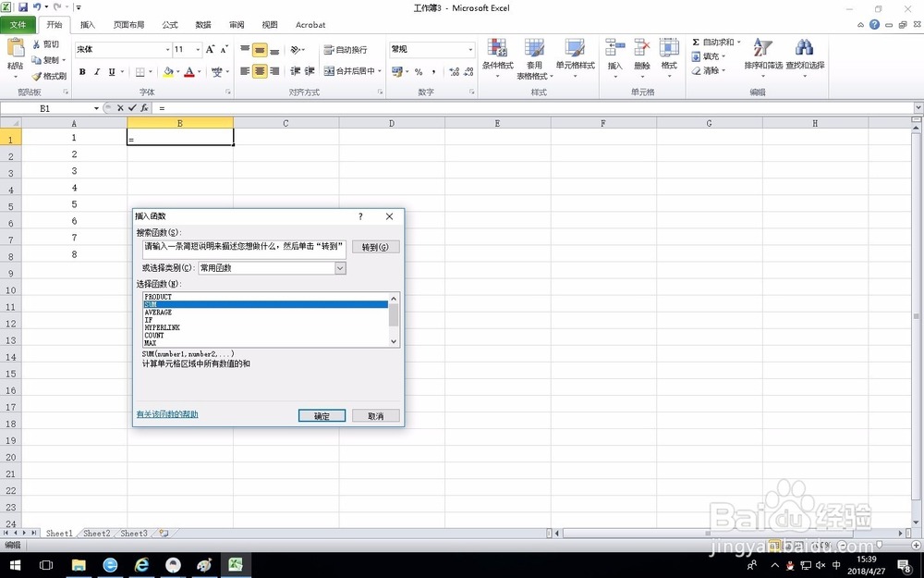The image size is (924, 578).
Task: Open the font size dropdown
Action: [x=198, y=50]
